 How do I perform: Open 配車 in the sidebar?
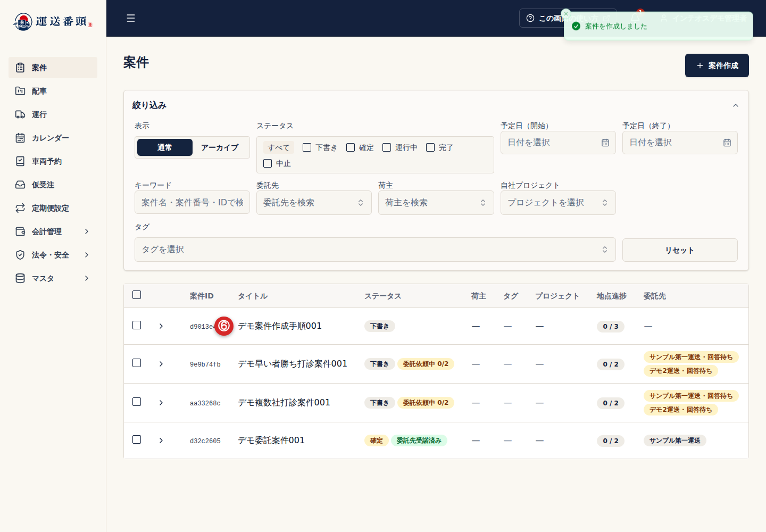tap(53, 91)
